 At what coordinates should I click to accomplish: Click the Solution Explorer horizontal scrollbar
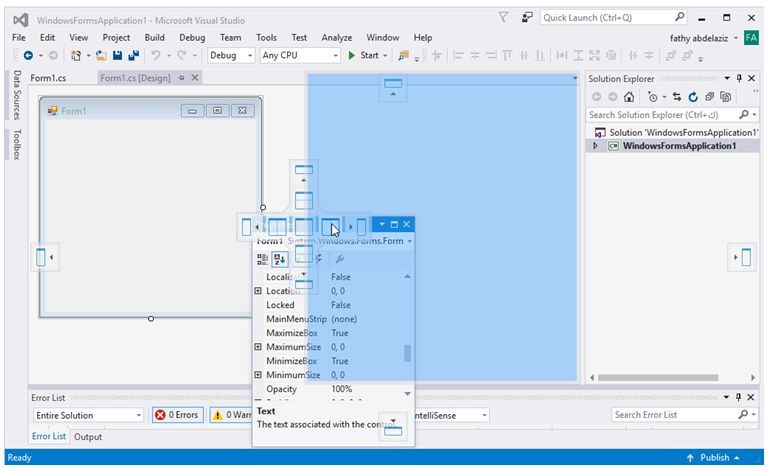(657, 378)
